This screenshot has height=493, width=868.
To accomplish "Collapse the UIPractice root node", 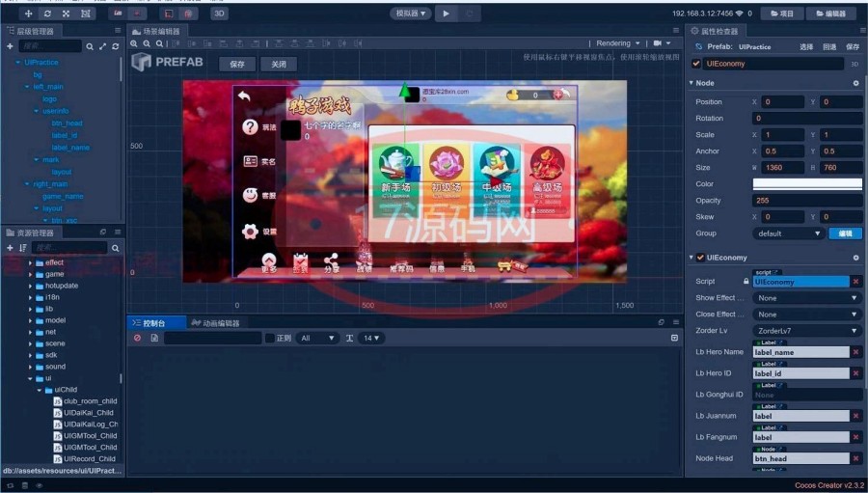I will (x=18, y=63).
